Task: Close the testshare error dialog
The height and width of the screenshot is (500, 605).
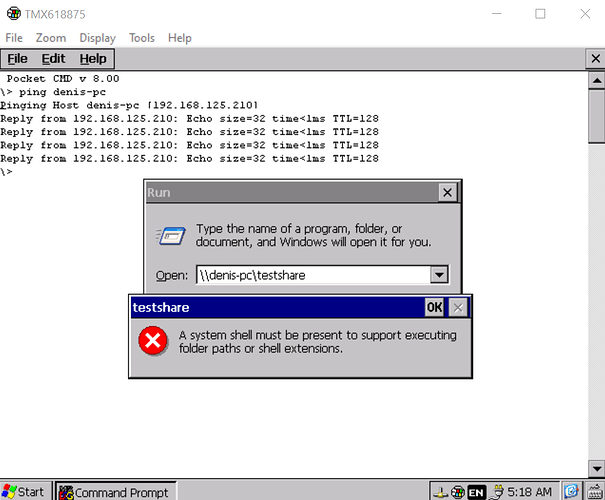Action: (x=458, y=307)
